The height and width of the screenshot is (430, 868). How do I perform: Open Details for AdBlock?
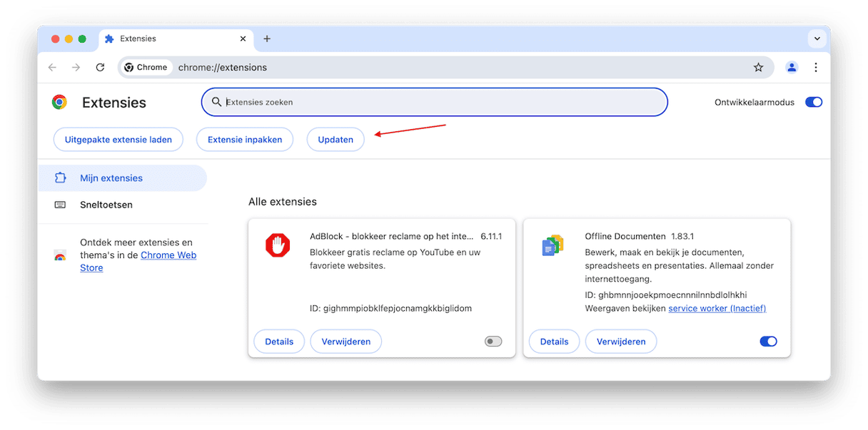pyautogui.click(x=279, y=342)
